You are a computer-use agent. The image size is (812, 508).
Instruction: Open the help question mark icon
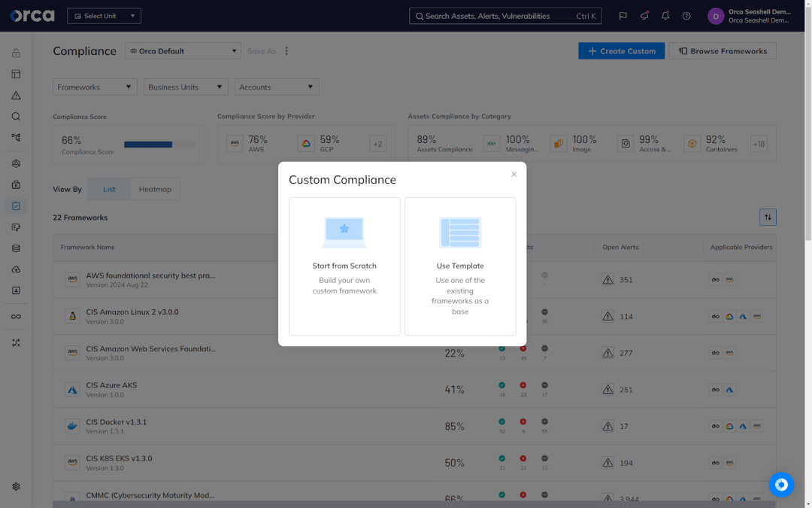[x=686, y=16]
